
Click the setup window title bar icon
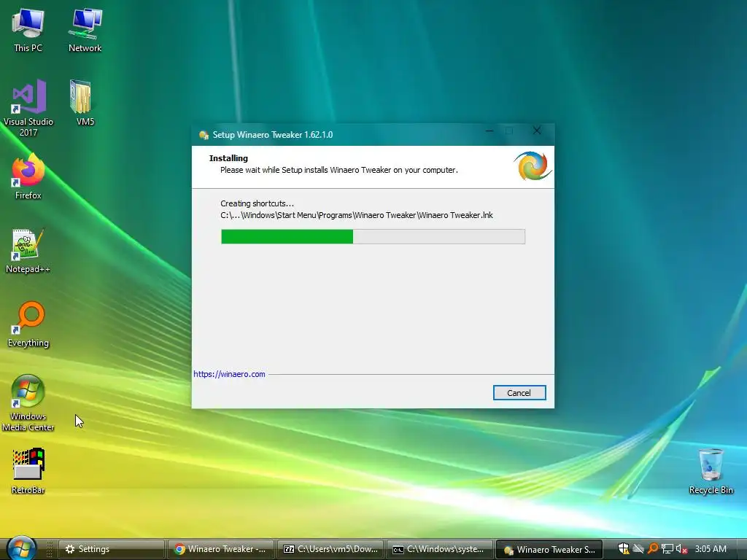pyautogui.click(x=204, y=135)
